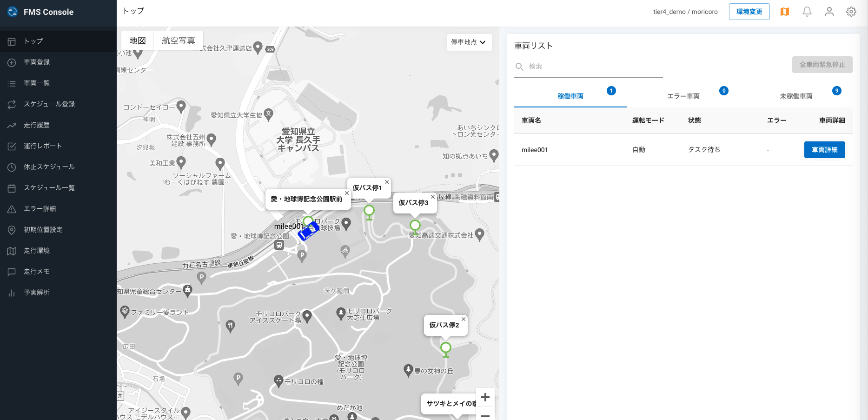The image size is (868, 420).
Task: Open the map icon in header
Action: click(785, 12)
